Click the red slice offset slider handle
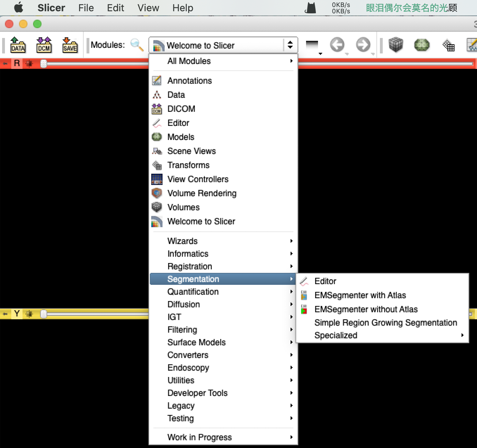477x448 pixels. coord(44,63)
